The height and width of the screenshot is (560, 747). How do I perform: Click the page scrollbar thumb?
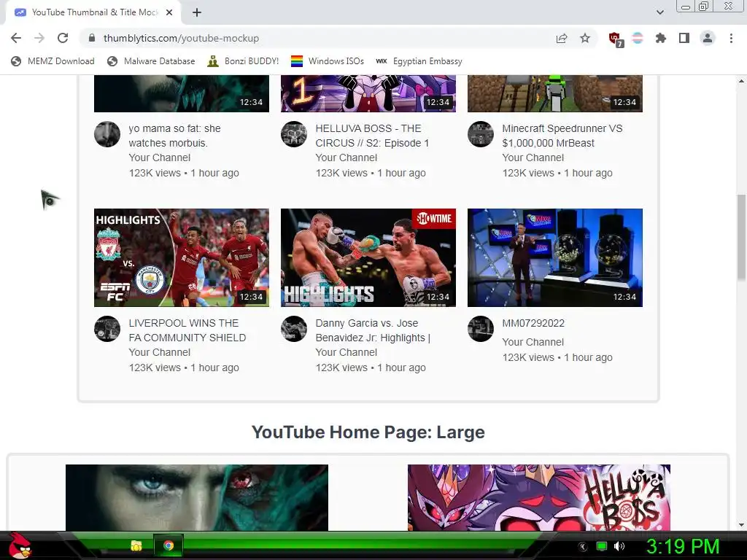(x=741, y=237)
